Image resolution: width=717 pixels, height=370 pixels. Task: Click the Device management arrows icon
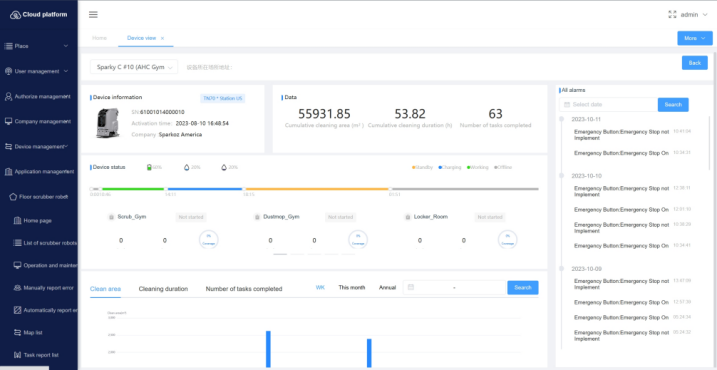(8, 147)
